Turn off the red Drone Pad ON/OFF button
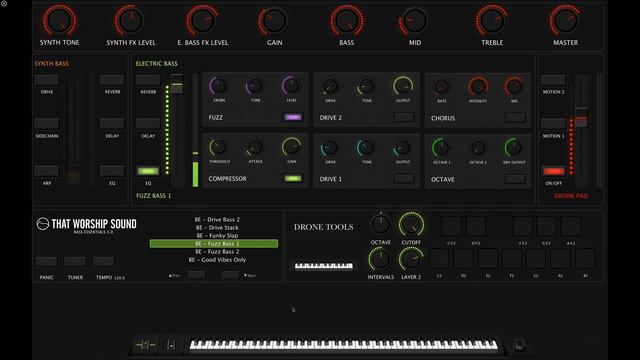640x360 pixels. tap(553, 171)
